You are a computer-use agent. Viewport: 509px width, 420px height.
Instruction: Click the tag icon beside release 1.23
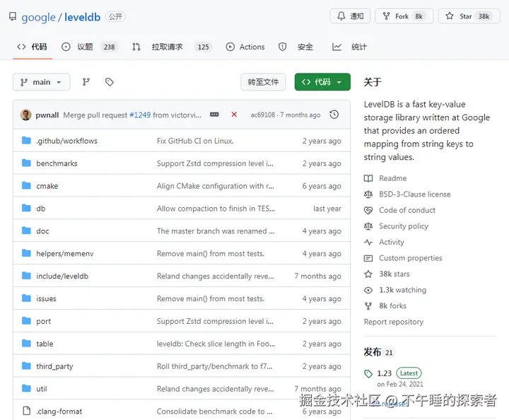[368, 374]
